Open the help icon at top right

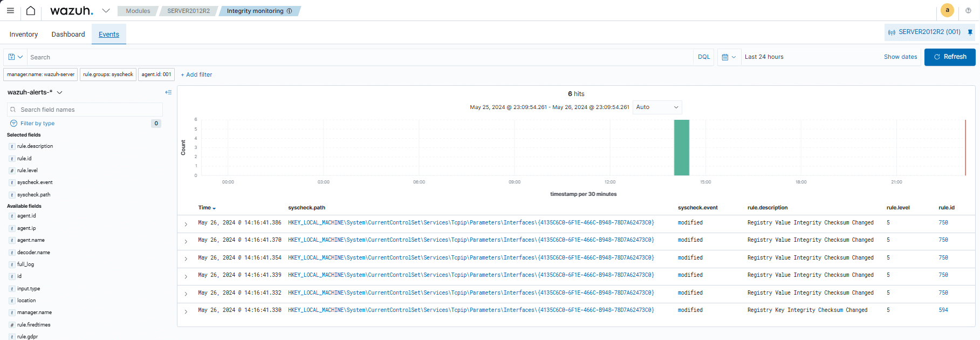968,11
